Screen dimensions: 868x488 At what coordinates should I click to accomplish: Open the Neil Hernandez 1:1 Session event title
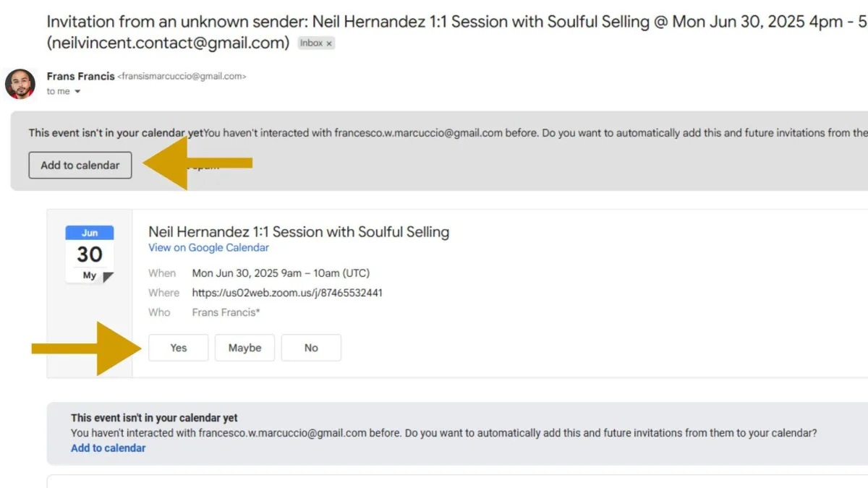pos(299,232)
